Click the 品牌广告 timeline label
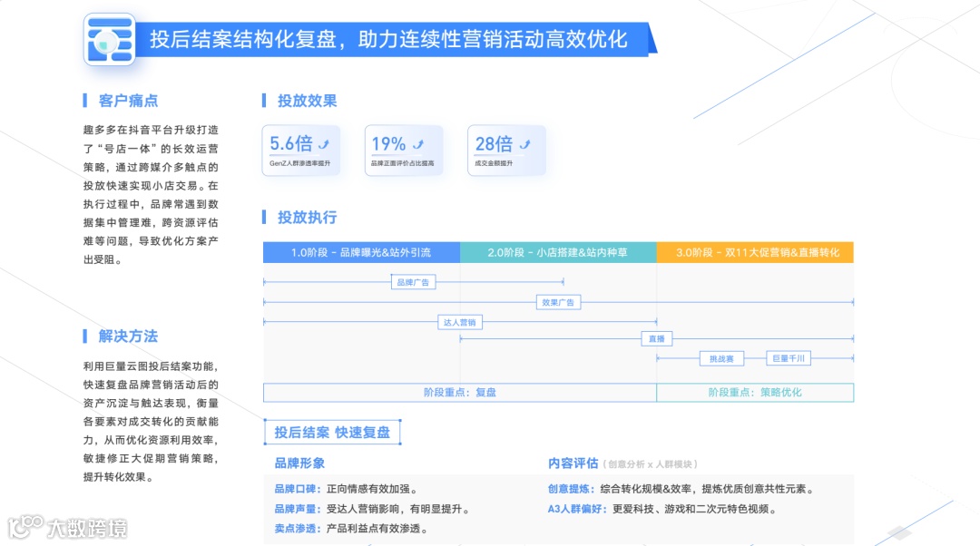The width and height of the screenshot is (980, 546). coord(413,282)
